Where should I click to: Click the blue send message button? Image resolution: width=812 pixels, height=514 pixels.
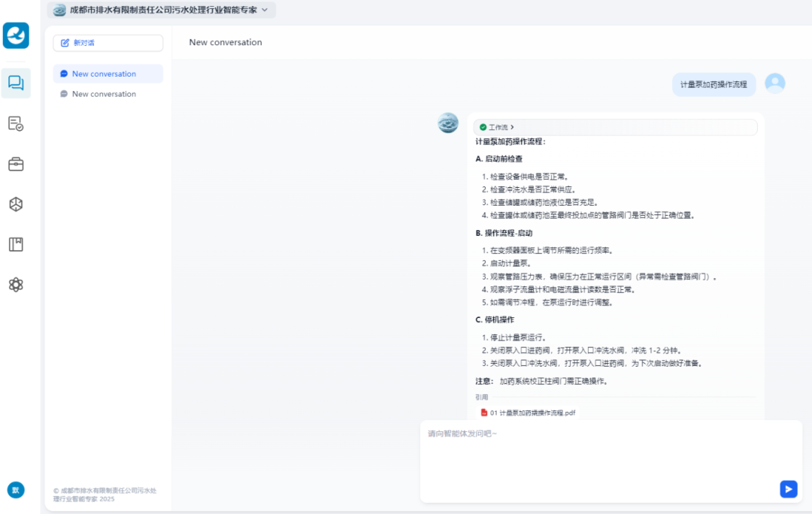tap(788, 488)
